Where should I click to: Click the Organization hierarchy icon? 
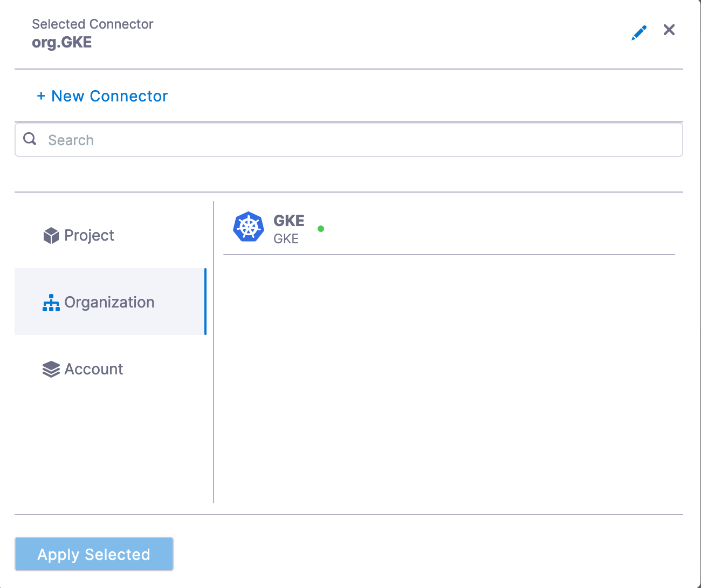(51, 303)
